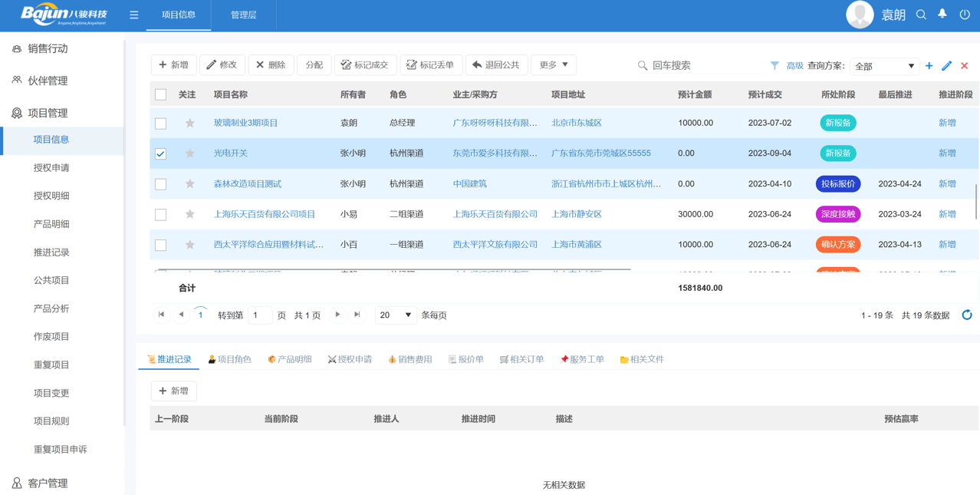Switch to the 管理层 tab
The height and width of the screenshot is (495, 980).
pos(243,15)
